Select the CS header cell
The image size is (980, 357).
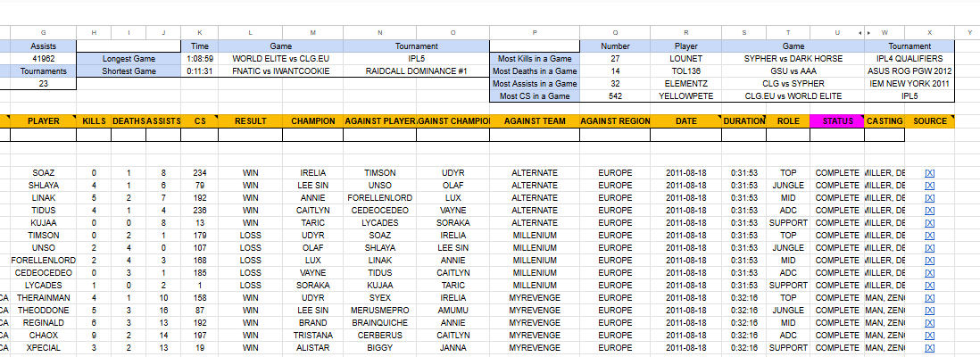(199, 121)
